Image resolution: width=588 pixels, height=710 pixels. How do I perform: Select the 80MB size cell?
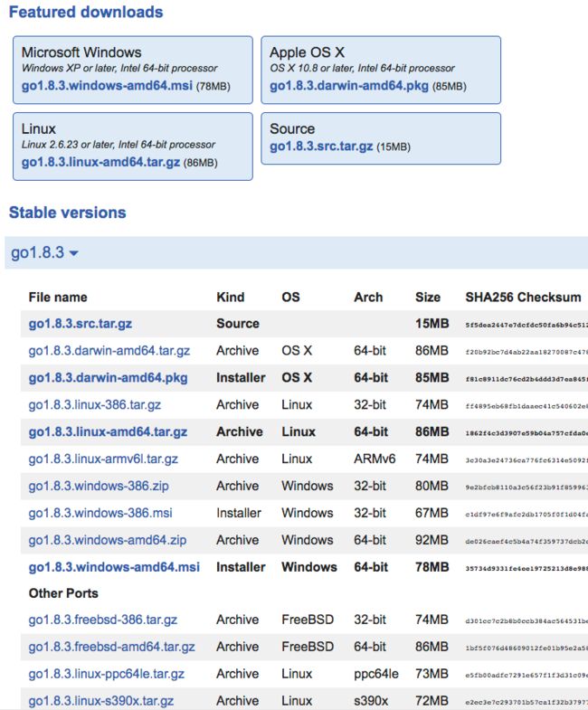point(432,486)
